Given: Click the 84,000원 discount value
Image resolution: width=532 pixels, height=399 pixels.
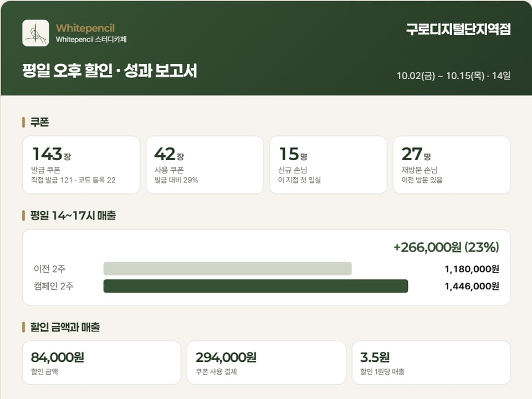Looking at the screenshot, I should tap(58, 357).
